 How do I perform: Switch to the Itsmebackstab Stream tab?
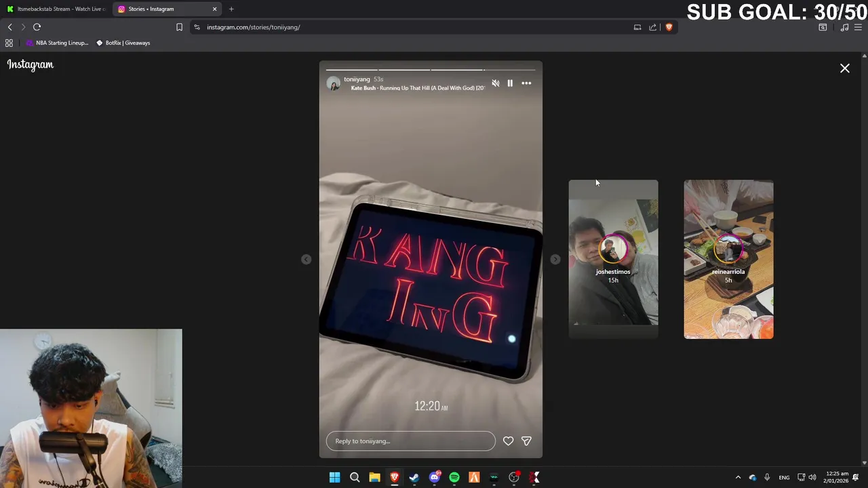click(56, 9)
